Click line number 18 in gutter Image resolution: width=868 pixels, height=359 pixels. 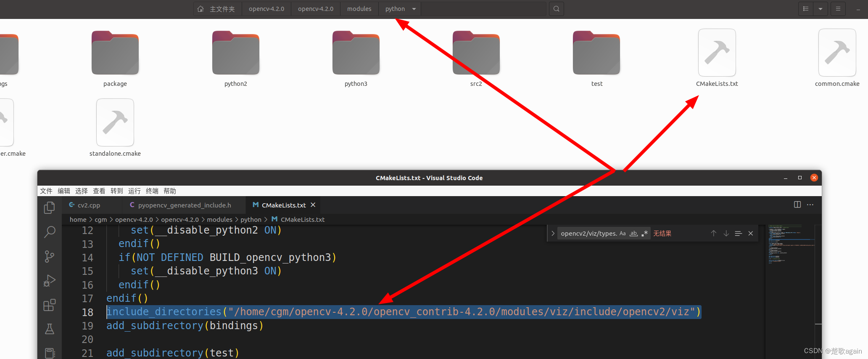point(87,312)
